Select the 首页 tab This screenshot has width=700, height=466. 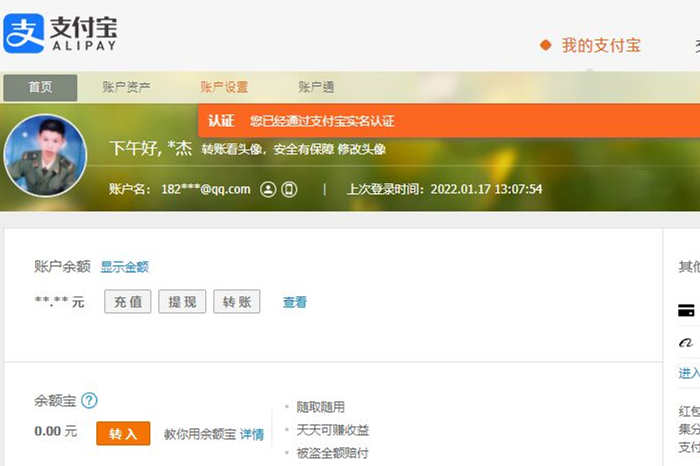(x=40, y=87)
